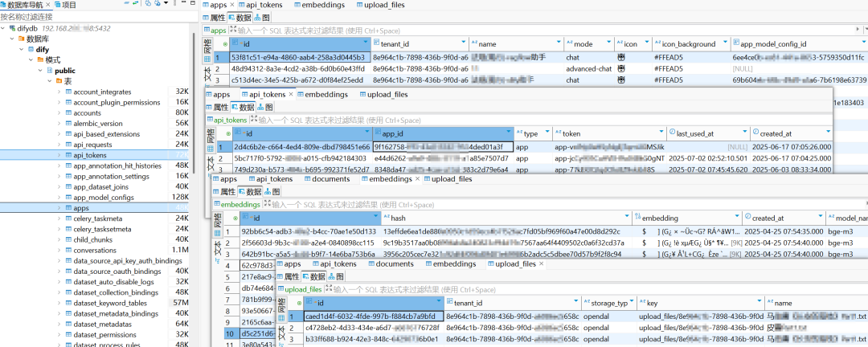Click the grid view icon beside apps row 1
Image resolution: width=868 pixels, height=347 pixels.
pos(207,58)
